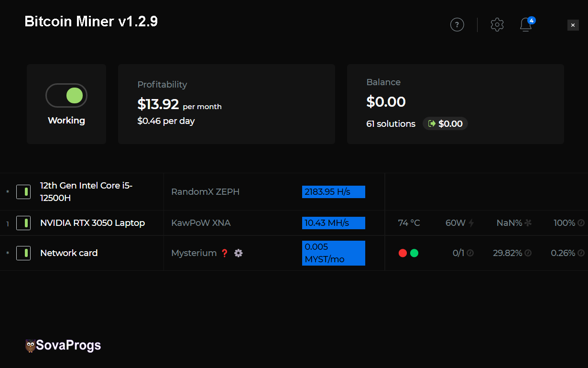Screen dimensions: 588x368
Task: Open the help question mark icon
Action: pyautogui.click(x=457, y=24)
